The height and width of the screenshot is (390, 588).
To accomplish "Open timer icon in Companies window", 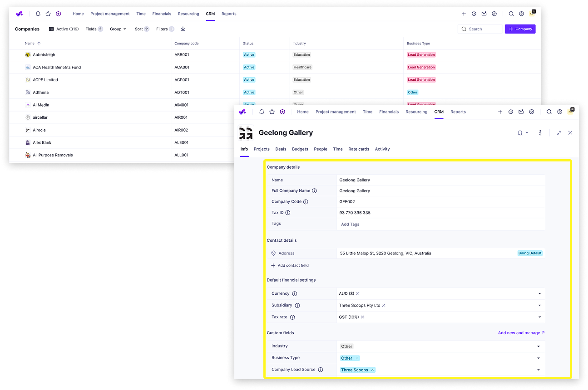I will (474, 14).
